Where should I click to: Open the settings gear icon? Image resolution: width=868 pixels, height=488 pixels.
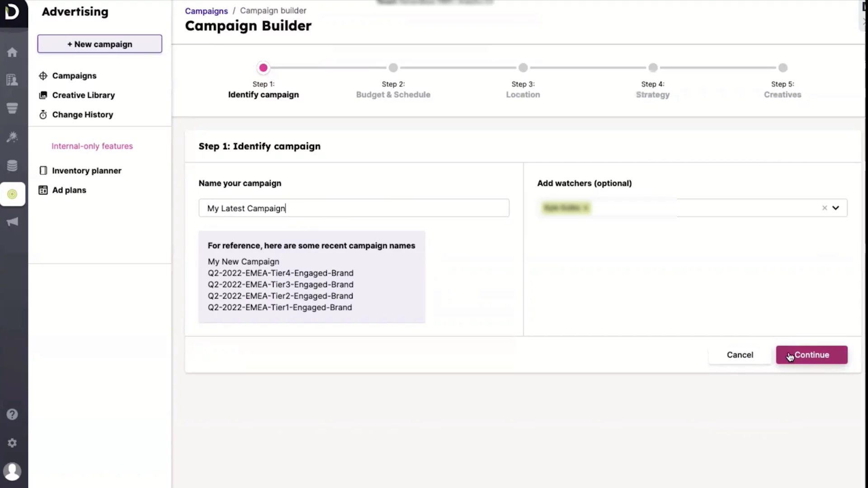pyautogui.click(x=12, y=443)
